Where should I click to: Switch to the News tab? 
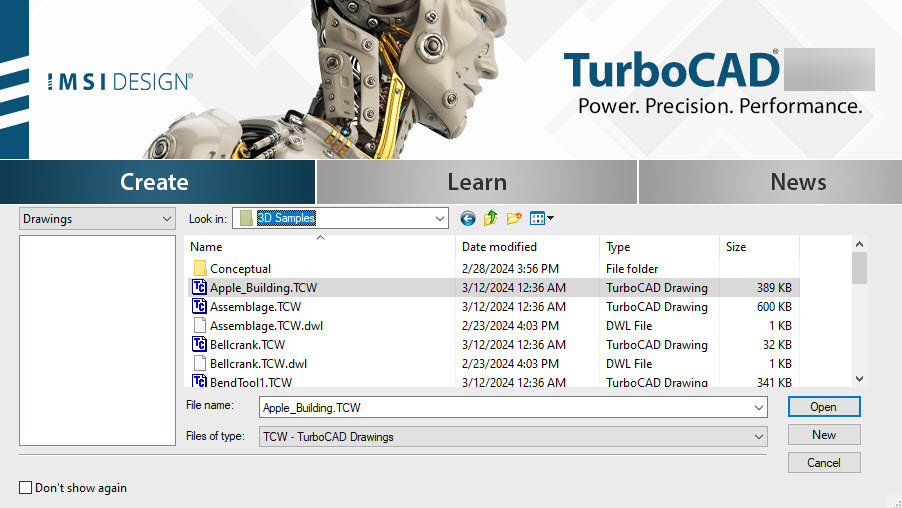(x=770, y=182)
